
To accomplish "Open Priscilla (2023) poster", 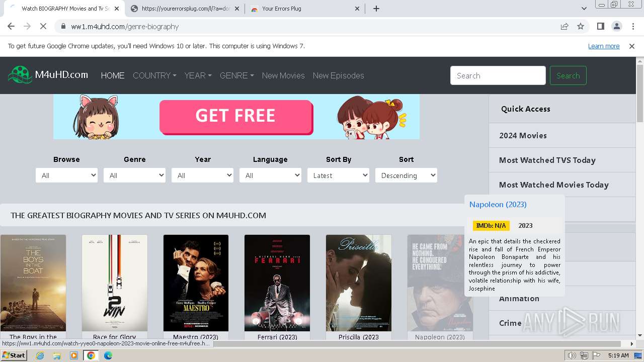I will 359,283.
